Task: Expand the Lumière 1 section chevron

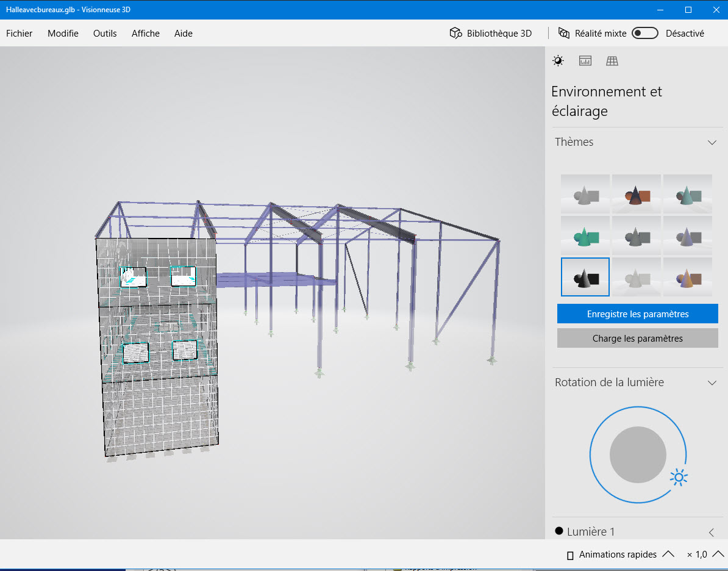Action: point(712,533)
